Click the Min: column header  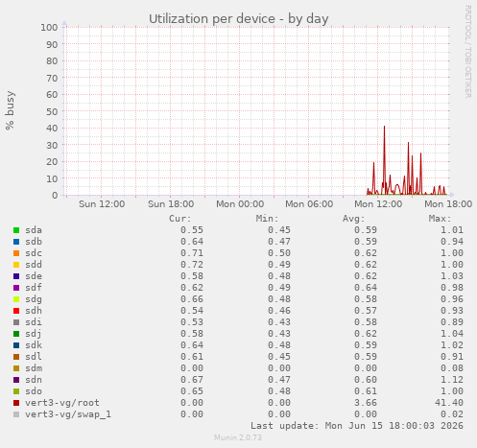coord(267,219)
